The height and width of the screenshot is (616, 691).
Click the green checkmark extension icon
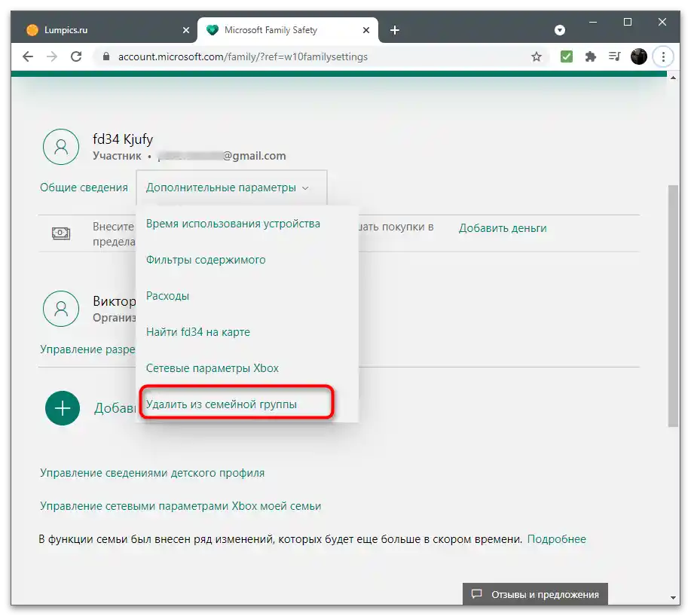coord(566,56)
